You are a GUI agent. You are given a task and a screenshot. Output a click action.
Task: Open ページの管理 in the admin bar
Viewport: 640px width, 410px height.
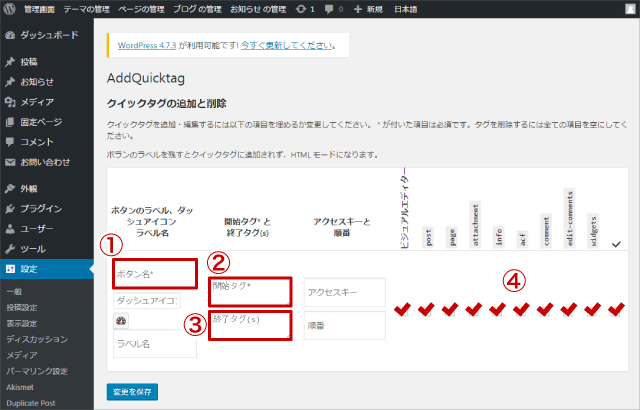point(141,9)
